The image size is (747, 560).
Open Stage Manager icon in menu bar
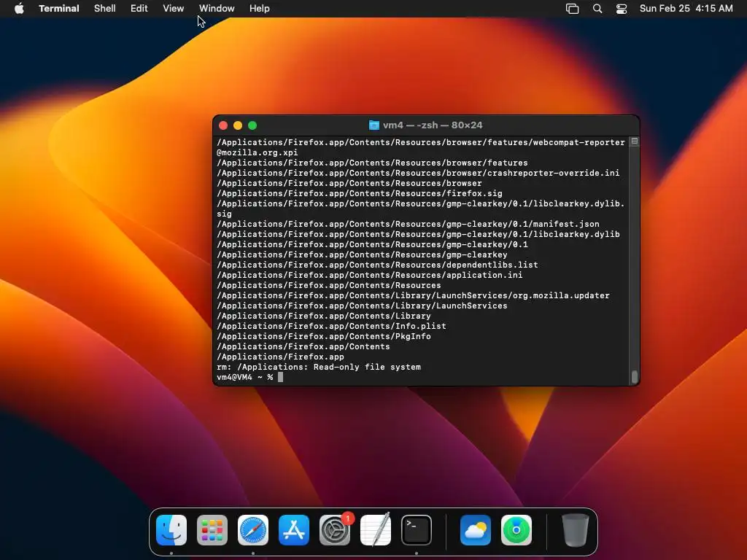[x=572, y=9]
